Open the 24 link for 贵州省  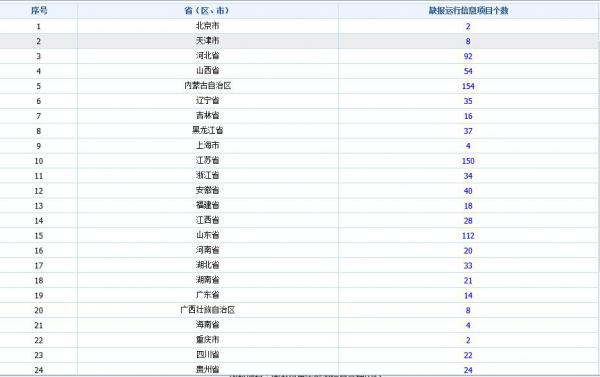(468, 370)
